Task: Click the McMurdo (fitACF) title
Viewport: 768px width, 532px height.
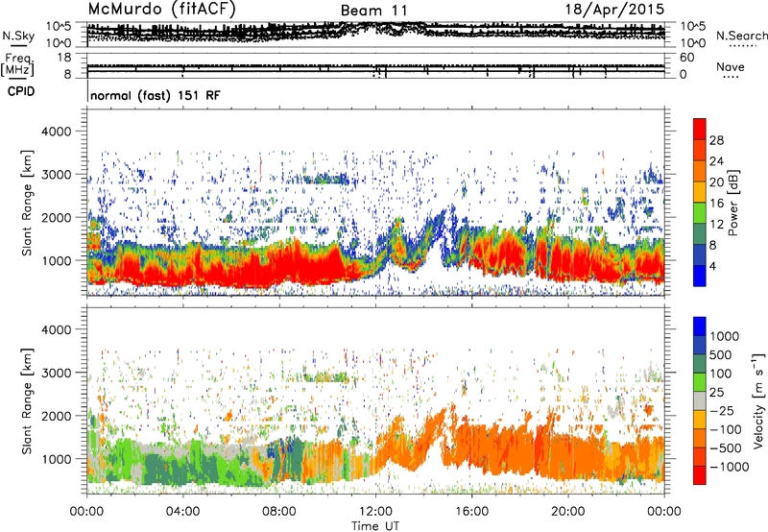Action: 161,10
